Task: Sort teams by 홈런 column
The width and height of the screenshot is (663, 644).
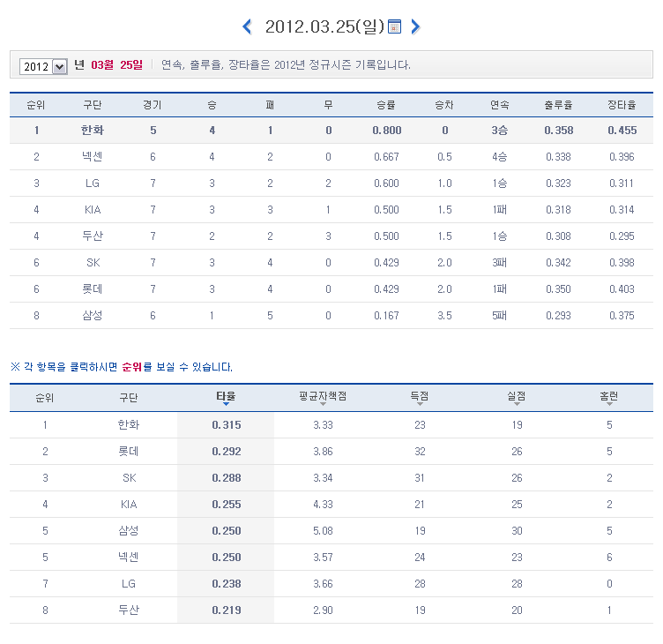Action: (608, 396)
